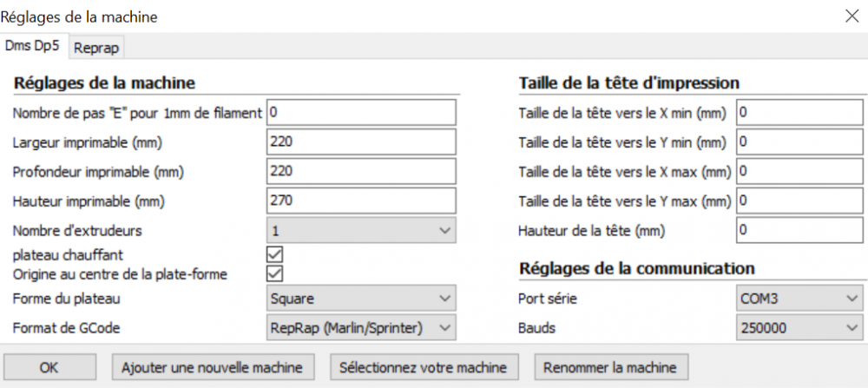Click the Largeur imprimable field

(361, 141)
